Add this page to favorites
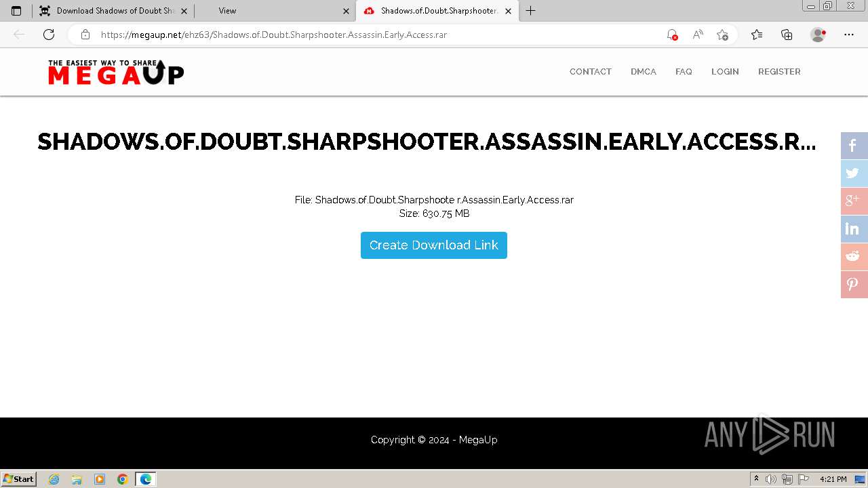This screenshot has width=868, height=488. coord(722,35)
